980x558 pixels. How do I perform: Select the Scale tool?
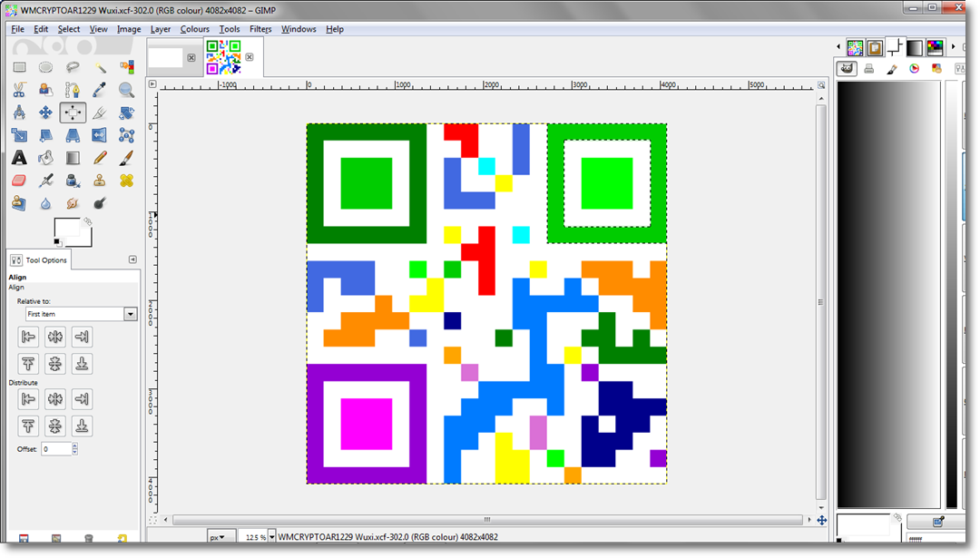click(19, 135)
